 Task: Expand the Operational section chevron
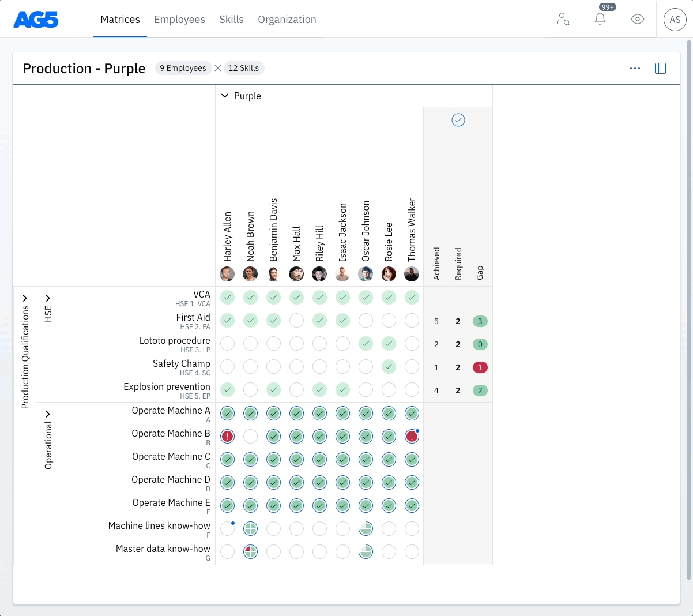pos(48,414)
